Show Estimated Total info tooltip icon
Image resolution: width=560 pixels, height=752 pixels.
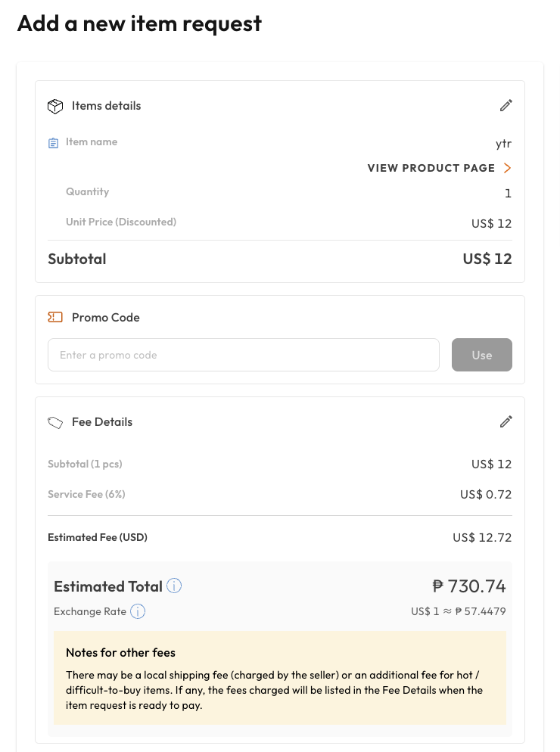[174, 586]
